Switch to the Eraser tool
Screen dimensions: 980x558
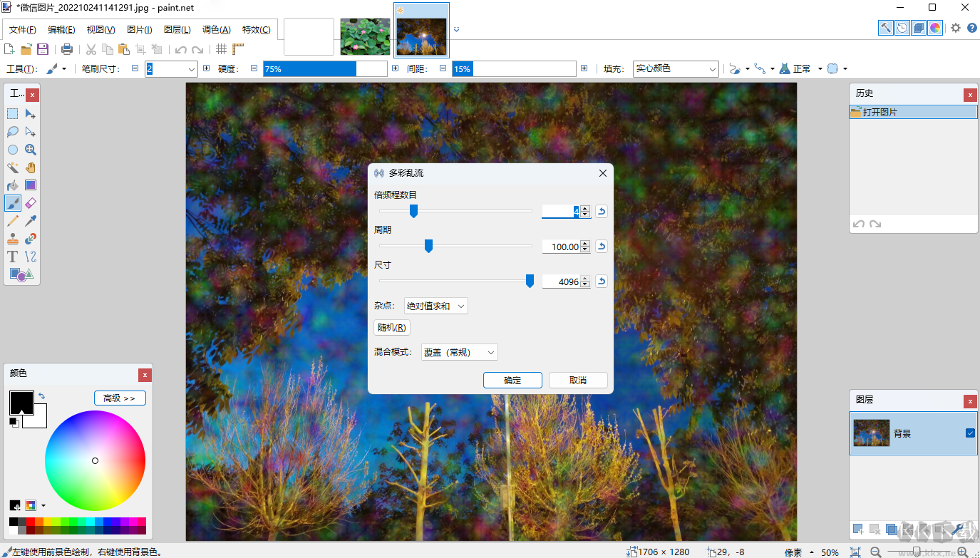pos(30,202)
